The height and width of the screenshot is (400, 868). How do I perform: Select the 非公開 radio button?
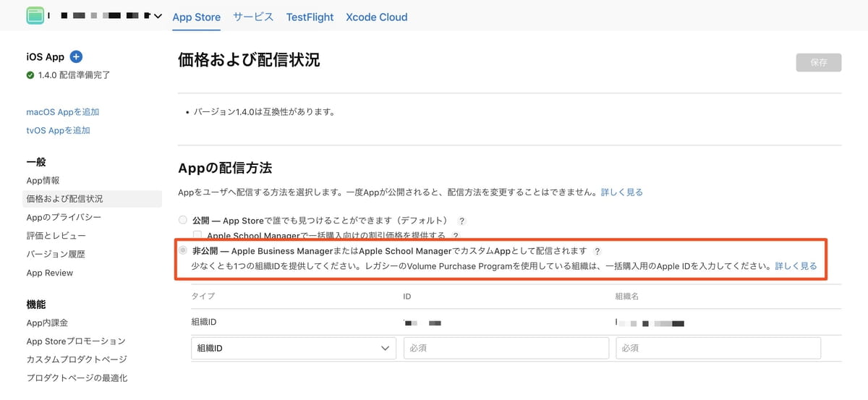[x=182, y=250]
